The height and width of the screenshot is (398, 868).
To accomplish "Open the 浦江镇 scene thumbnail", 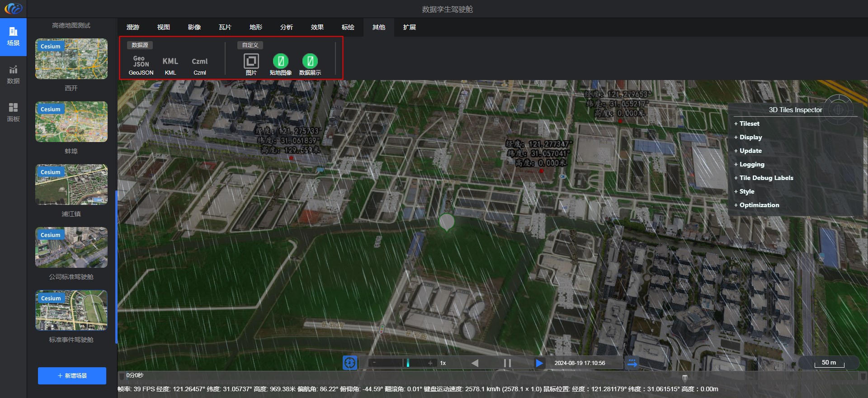I will tap(71, 185).
